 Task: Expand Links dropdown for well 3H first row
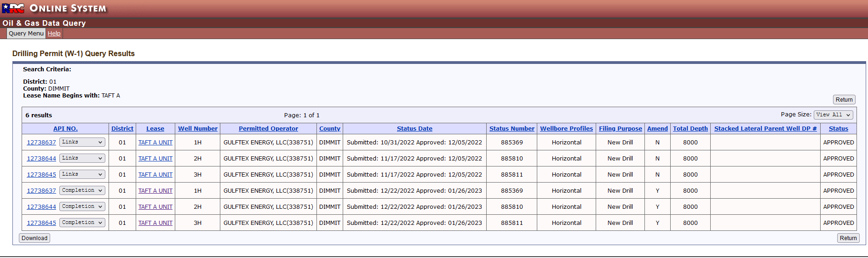tap(82, 174)
